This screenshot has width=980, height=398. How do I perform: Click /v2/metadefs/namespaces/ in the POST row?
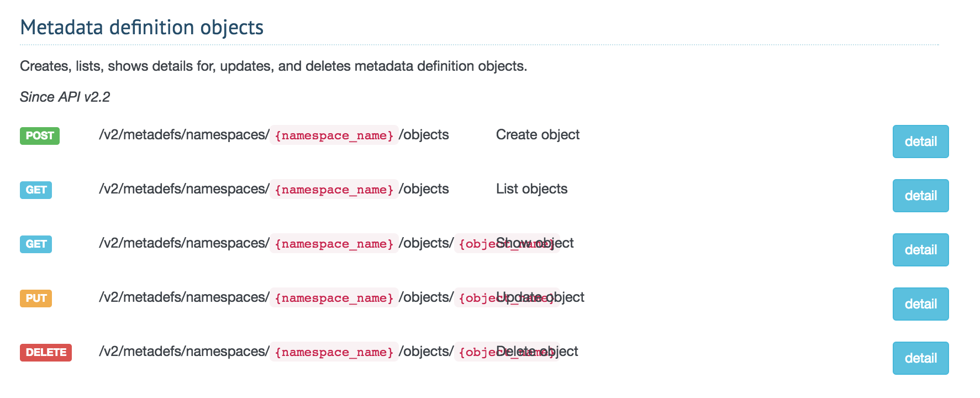pyautogui.click(x=184, y=135)
